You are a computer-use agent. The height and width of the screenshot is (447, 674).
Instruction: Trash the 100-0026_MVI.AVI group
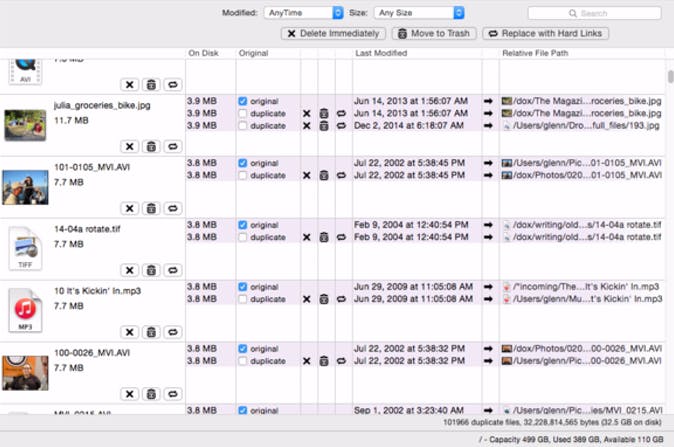pos(151,394)
